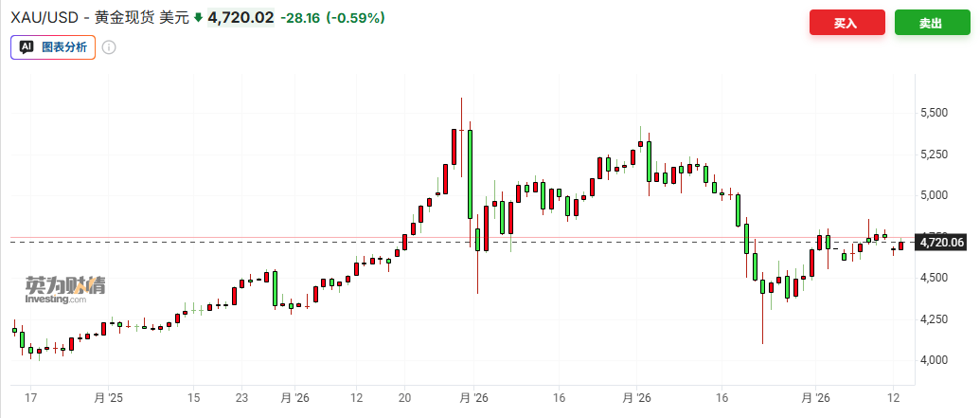
Task: Click the green 卖出 (sell) button
Action: pyautogui.click(x=932, y=23)
